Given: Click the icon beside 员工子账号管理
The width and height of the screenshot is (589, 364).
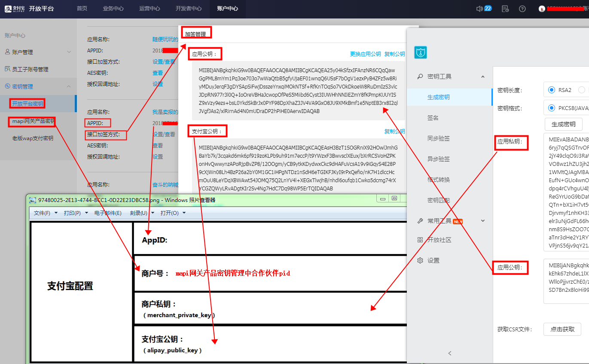Looking at the screenshot, I should pos(7,69).
